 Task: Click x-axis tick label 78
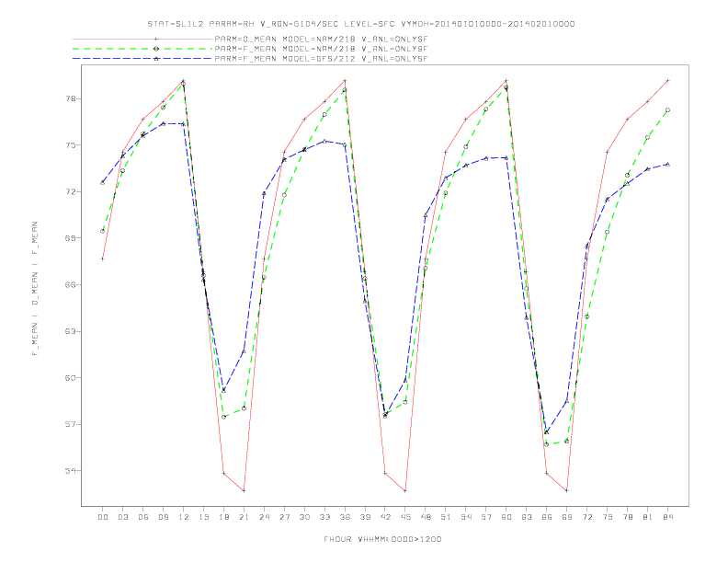click(628, 517)
